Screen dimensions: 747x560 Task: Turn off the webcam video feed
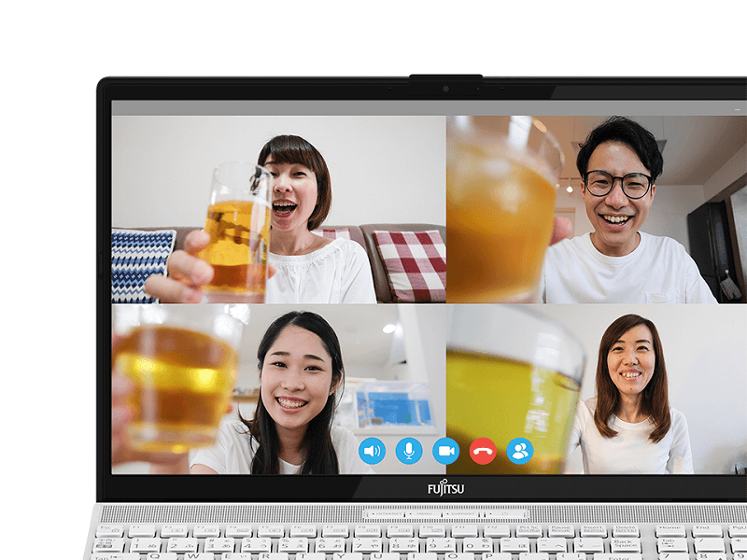point(447,451)
